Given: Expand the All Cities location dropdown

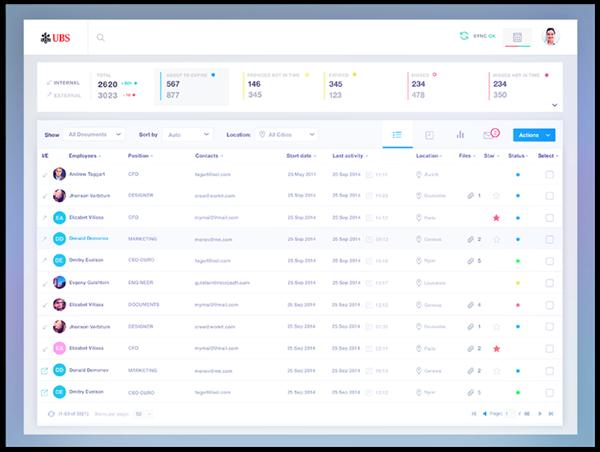Looking at the screenshot, I should coord(285,134).
